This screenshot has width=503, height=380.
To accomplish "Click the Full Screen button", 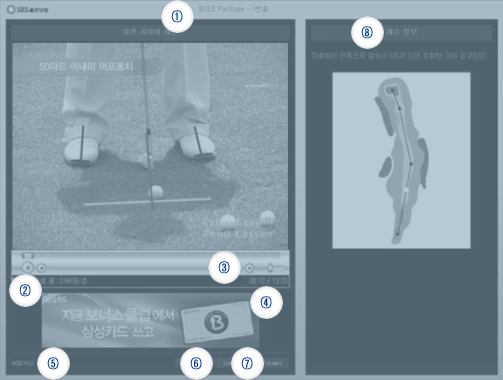I will pyautogui.click(x=275, y=363).
